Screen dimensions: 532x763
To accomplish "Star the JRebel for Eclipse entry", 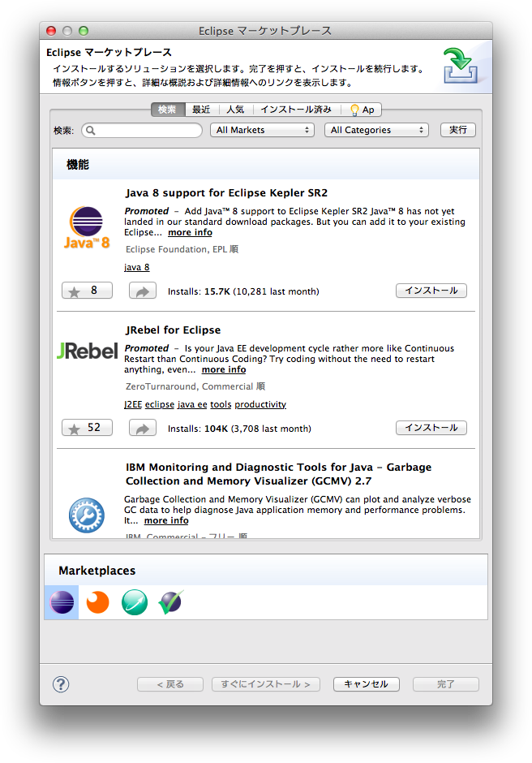I will 87,428.
